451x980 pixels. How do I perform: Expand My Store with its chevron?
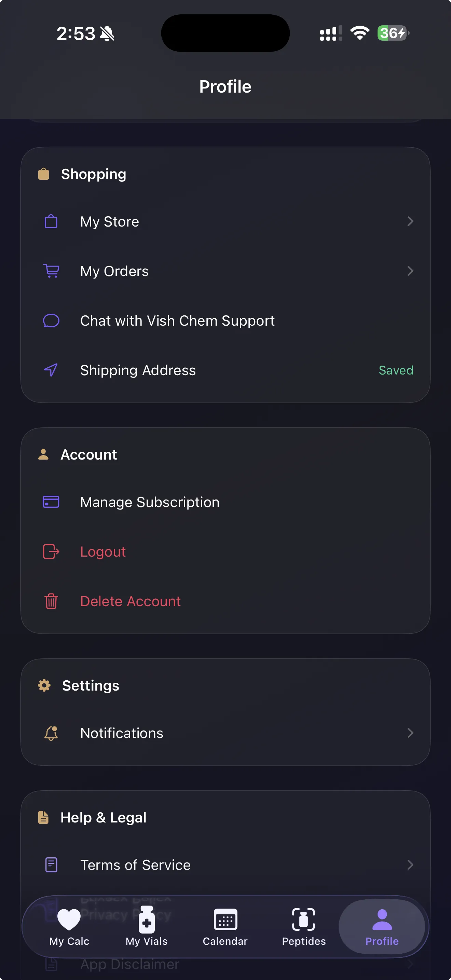coord(410,221)
